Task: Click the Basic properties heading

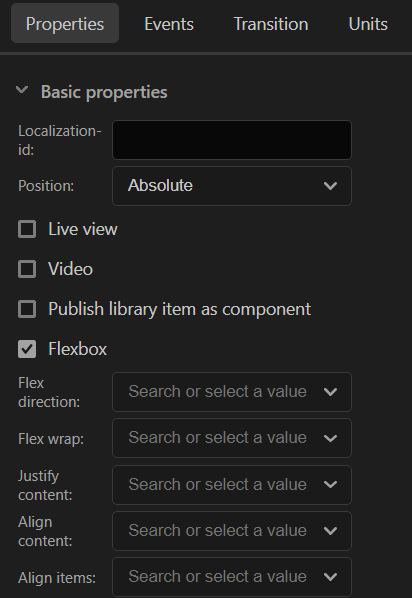Action: [x=104, y=92]
